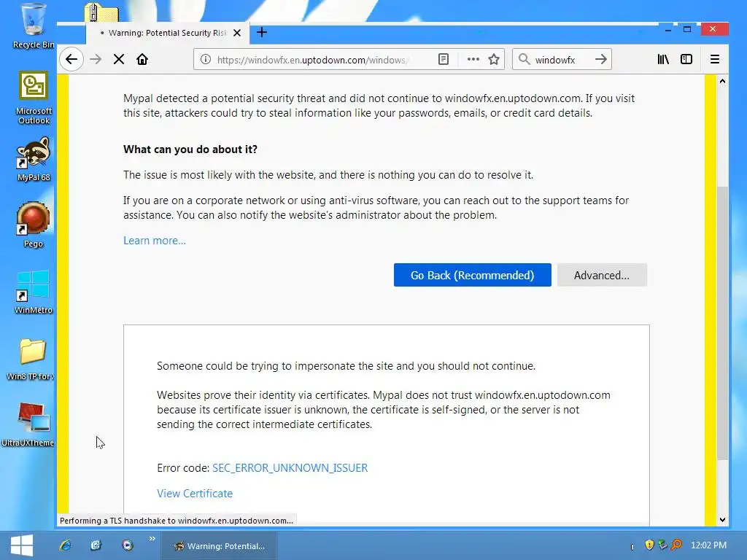Click the yellow shield tray icon
This screenshot has width=747, height=560.
point(649,545)
